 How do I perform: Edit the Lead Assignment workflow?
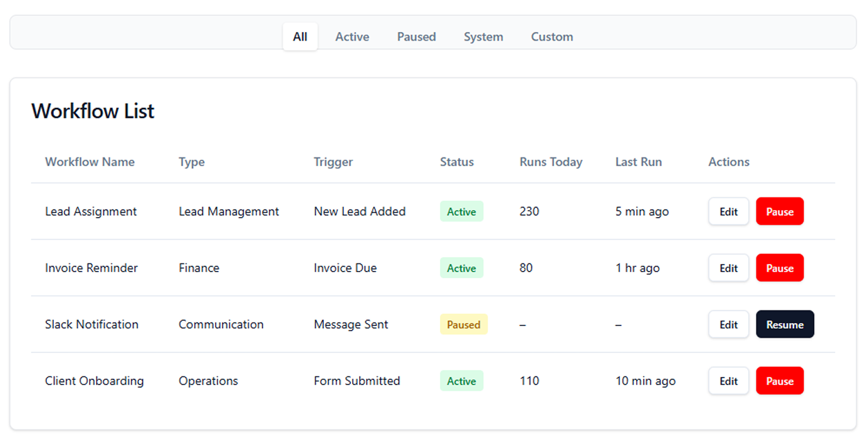click(x=728, y=212)
